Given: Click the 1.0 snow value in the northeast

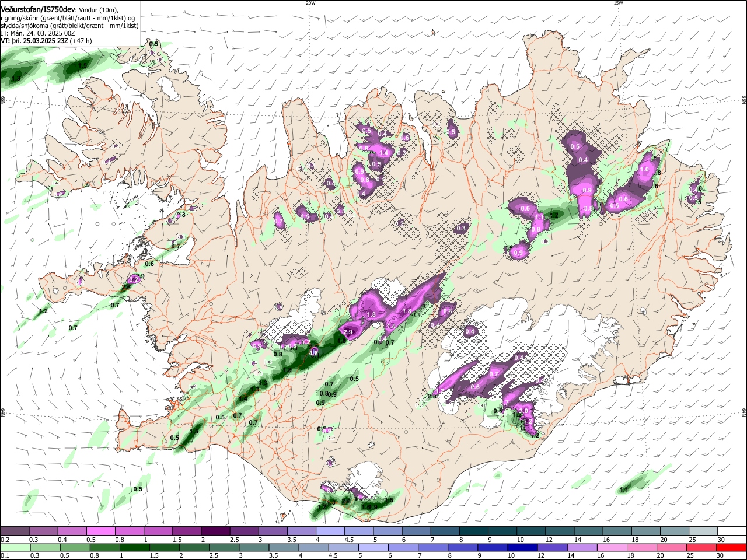Looking at the screenshot, I should pyautogui.click(x=645, y=169).
